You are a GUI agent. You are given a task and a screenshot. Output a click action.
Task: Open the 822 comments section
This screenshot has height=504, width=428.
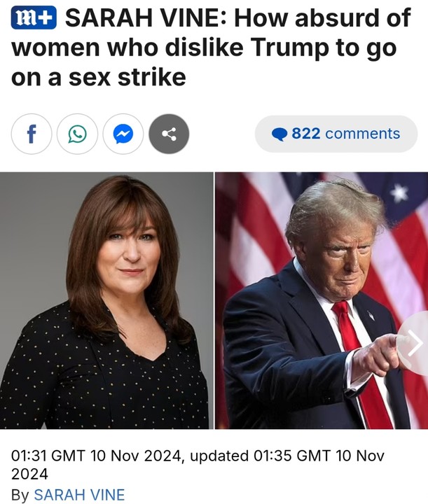pyautogui.click(x=336, y=134)
